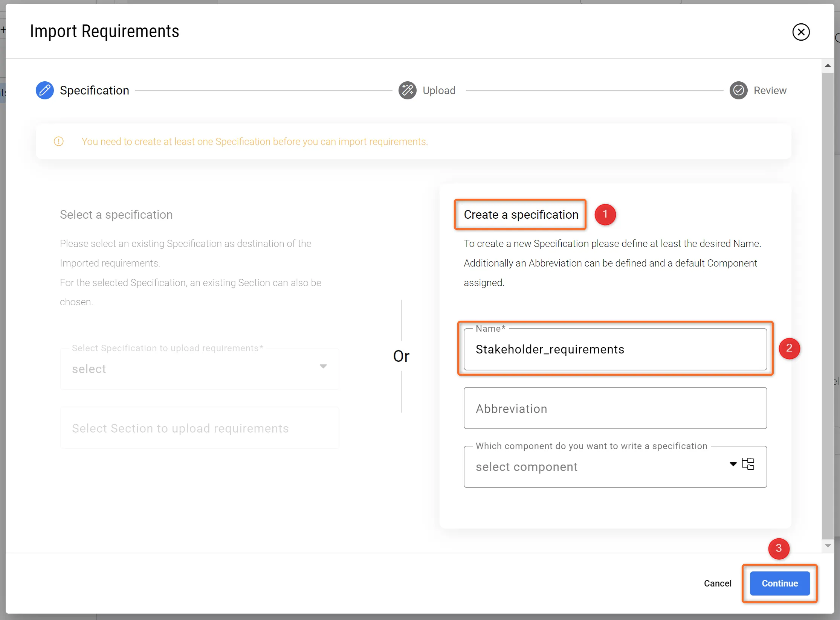Click the Review checkmark step icon

(x=738, y=90)
